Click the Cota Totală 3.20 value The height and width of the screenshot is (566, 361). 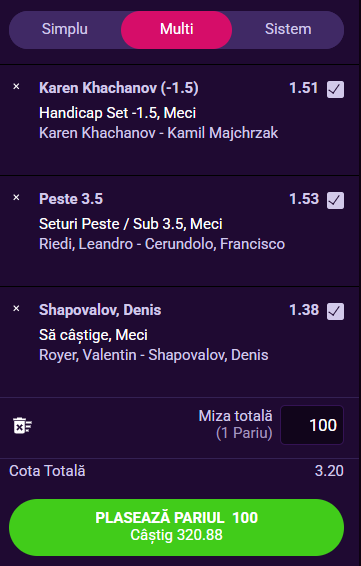click(329, 471)
